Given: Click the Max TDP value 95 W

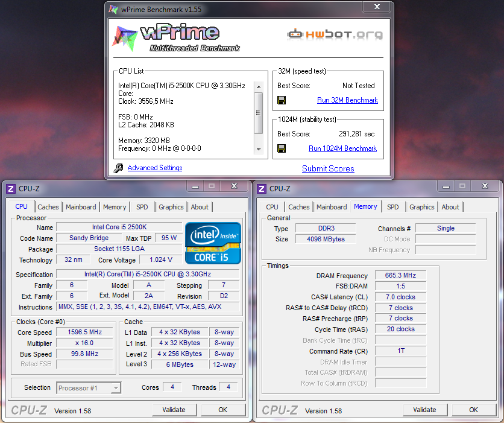Looking at the screenshot, I should (169, 238).
